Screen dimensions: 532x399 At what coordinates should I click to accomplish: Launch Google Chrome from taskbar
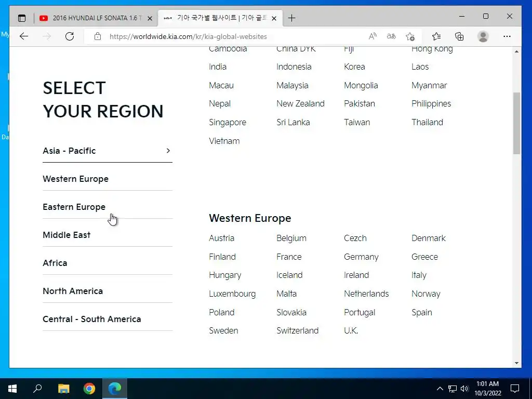pos(89,389)
